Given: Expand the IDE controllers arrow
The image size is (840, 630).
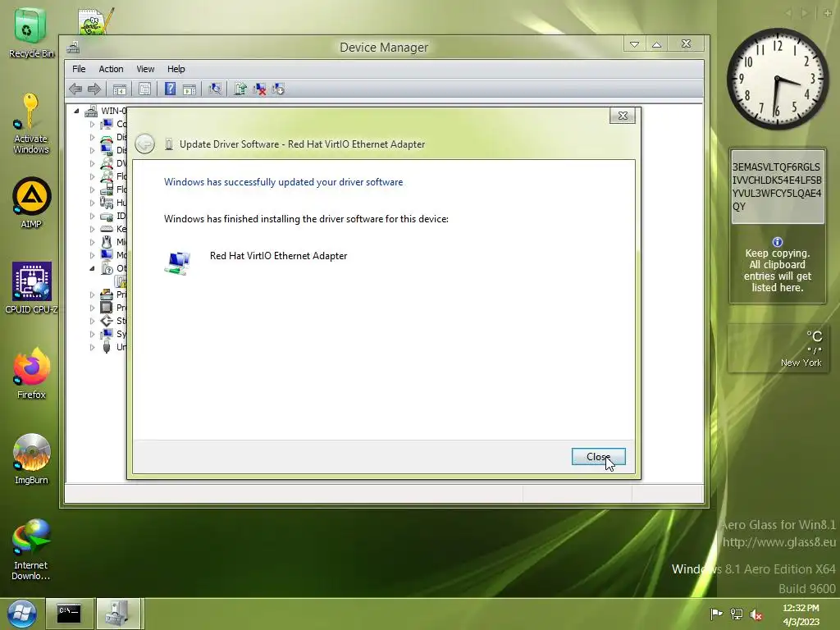Looking at the screenshot, I should [x=92, y=216].
